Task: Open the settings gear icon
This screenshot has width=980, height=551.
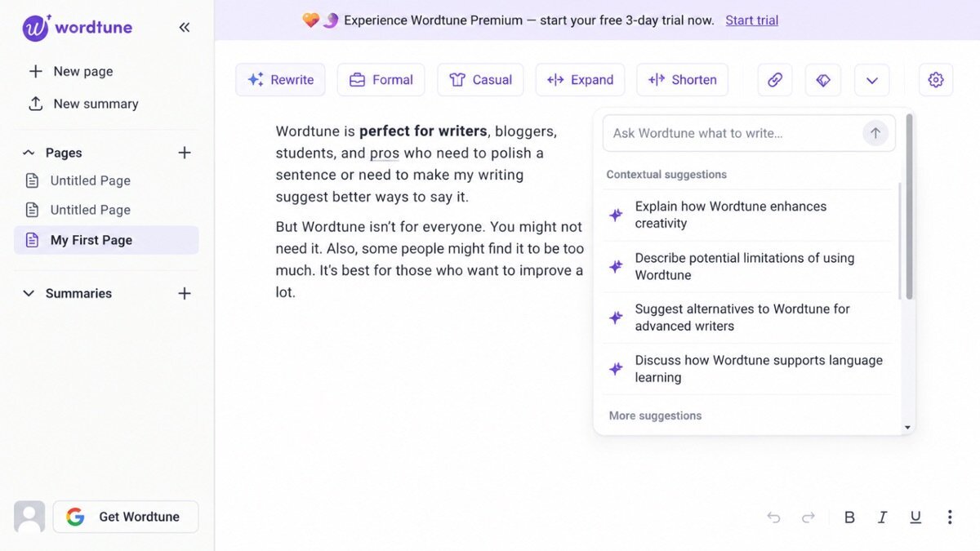Action: pos(936,80)
